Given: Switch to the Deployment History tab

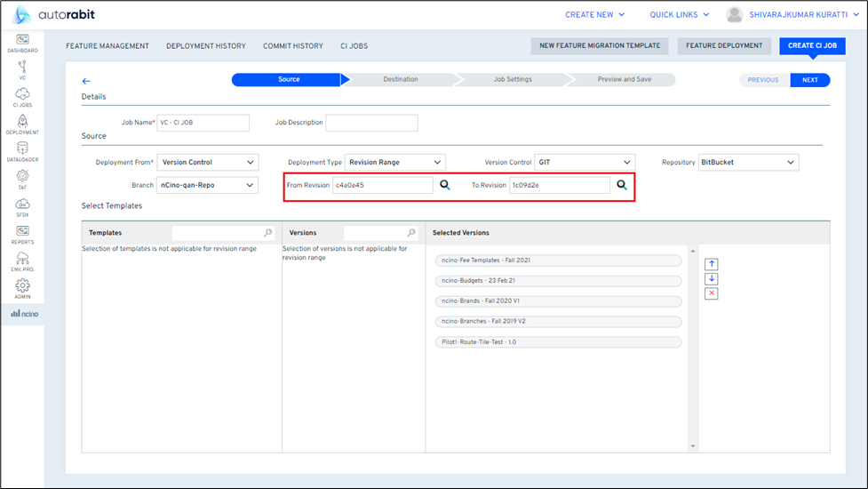Looking at the screenshot, I should click(205, 46).
